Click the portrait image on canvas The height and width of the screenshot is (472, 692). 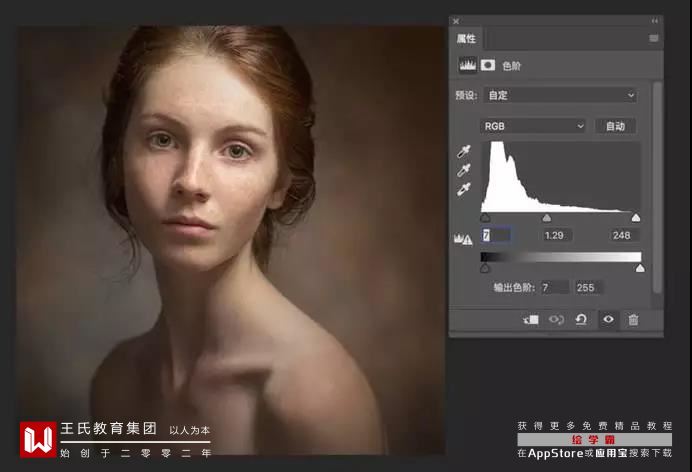231,240
